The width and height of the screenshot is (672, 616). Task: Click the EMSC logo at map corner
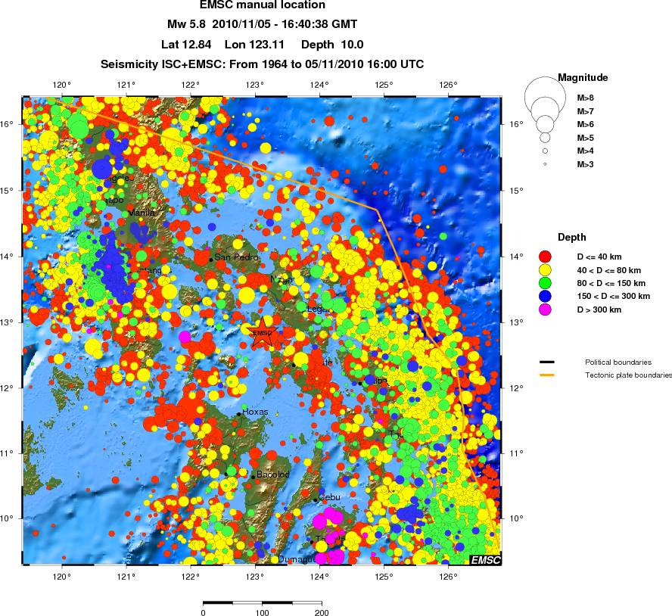tap(485, 560)
